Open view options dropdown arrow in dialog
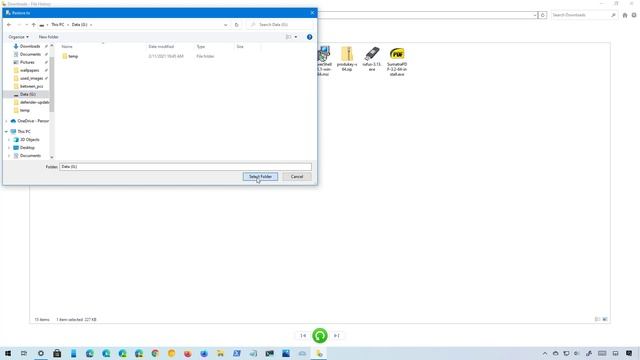This screenshot has height=360, width=640. [x=296, y=37]
